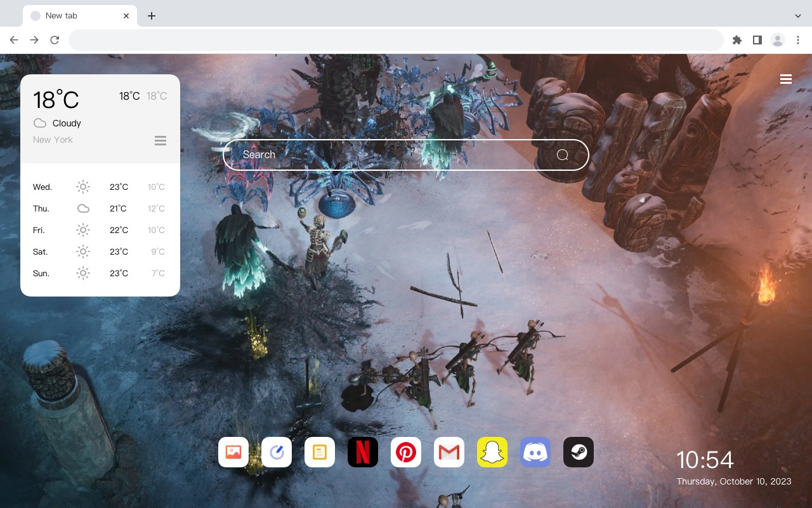Open the blue to-do check shortcut
This screenshot has width=812, height=508.
click(x=277, y=452)
